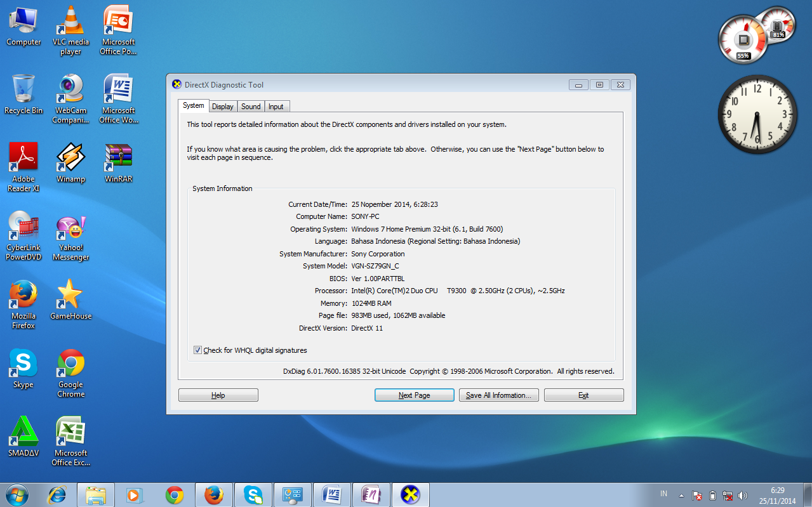Screen dimensions: 812x507
Task: Click the system model value "VGN-SZ79GN_C"
Action: [x=375, y=267]
